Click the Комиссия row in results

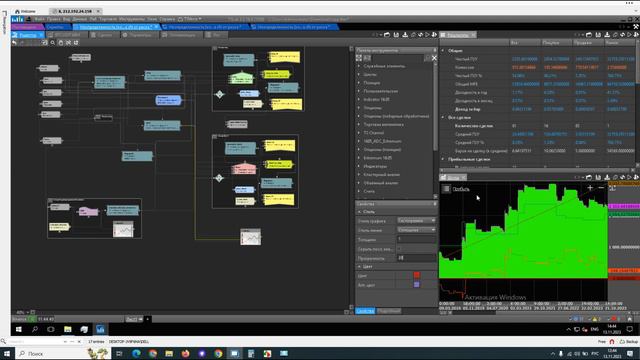538,67
